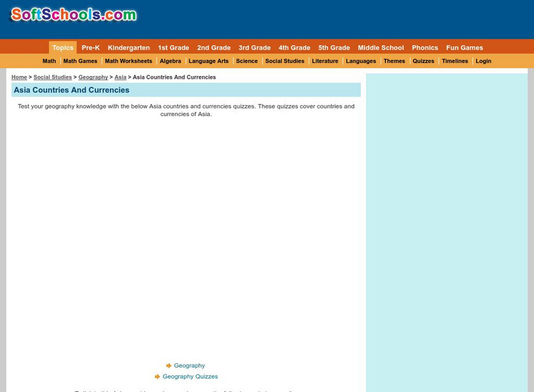Click the Geography link with arrow
534x392 pixels.
point(190,365)
